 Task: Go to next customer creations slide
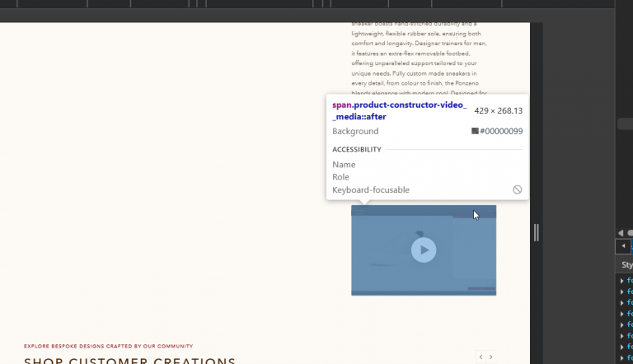click(x=491, y=357)
